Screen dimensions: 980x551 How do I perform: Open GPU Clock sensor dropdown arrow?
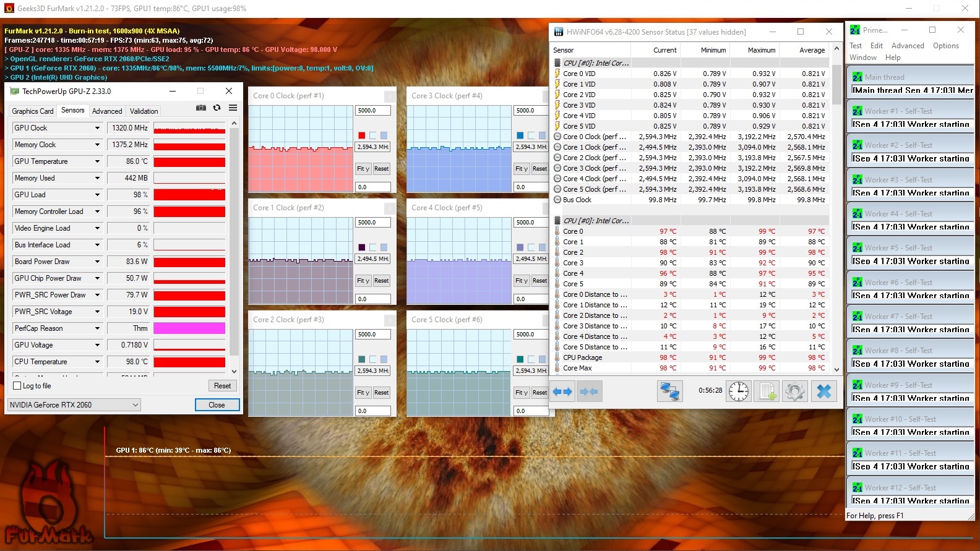pyautogui.click(x=97, y=128)
